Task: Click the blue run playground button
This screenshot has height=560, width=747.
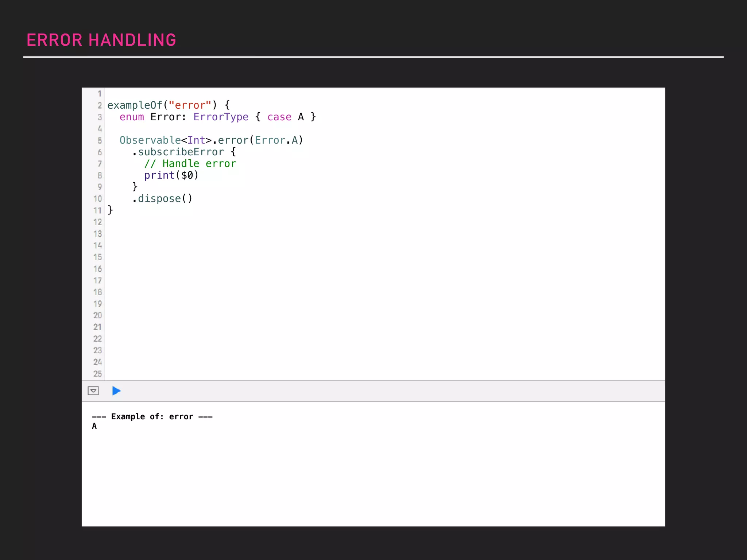Action: pos(116,391)
